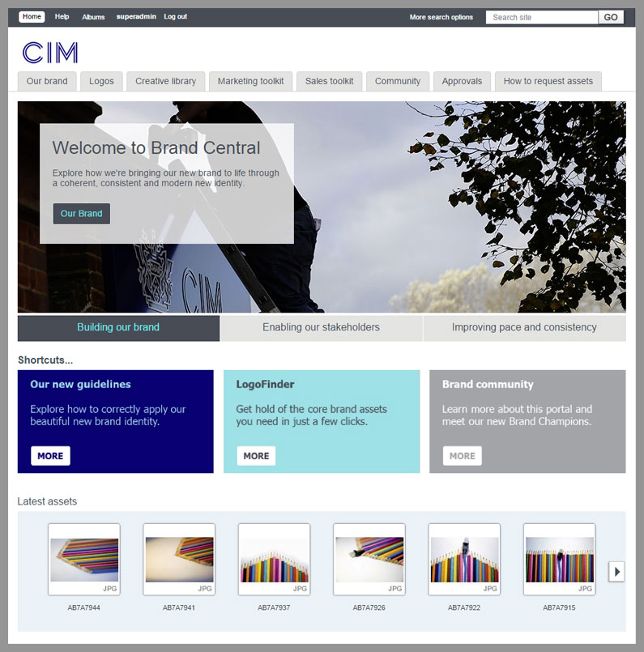Open the AB7A7944 asset thumbnail
Image resolution: width=644 pixels, height=652 pixels.
[x=84, y=560]
